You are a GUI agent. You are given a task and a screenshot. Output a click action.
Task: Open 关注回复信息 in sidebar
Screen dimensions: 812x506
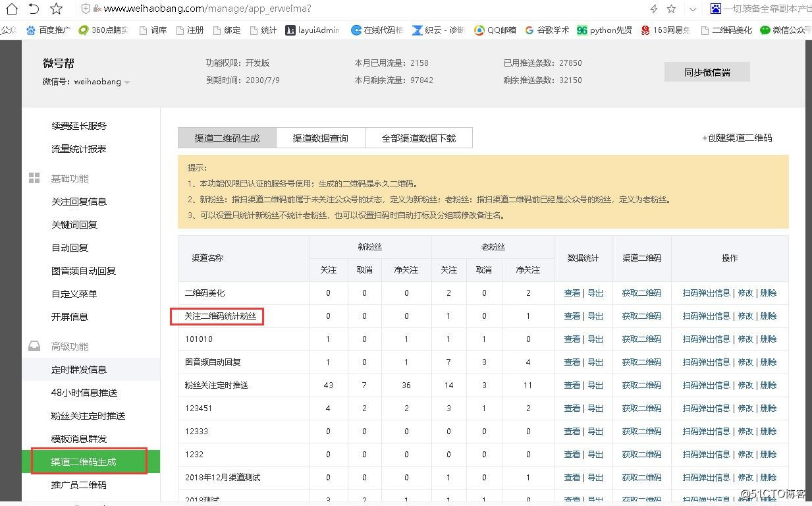[79, 202]
